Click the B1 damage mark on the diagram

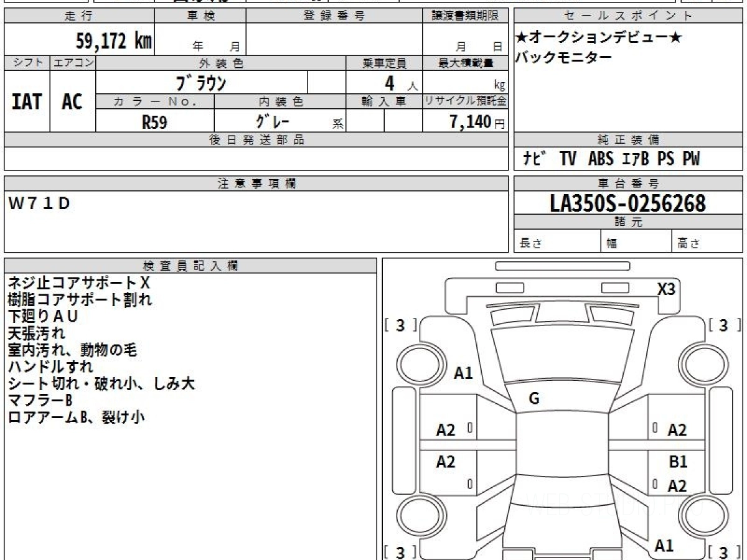click(x=678, y=462)
